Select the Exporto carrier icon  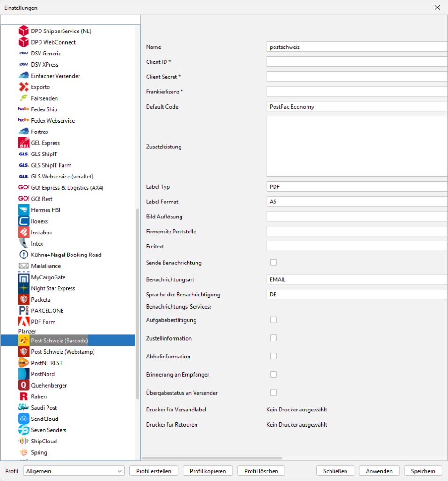pos(24,87)
